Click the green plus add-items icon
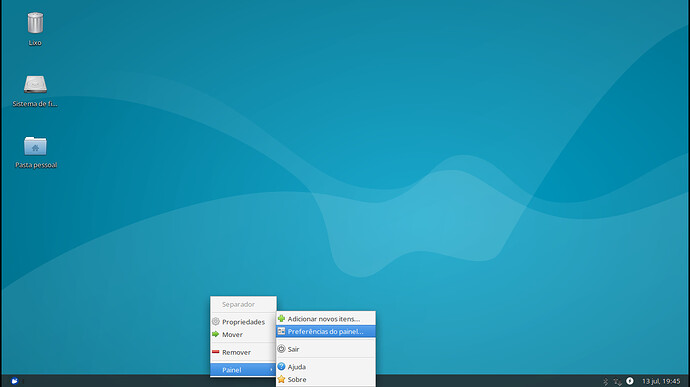Viewport: 690px width, 387px height. pos(282,318)
